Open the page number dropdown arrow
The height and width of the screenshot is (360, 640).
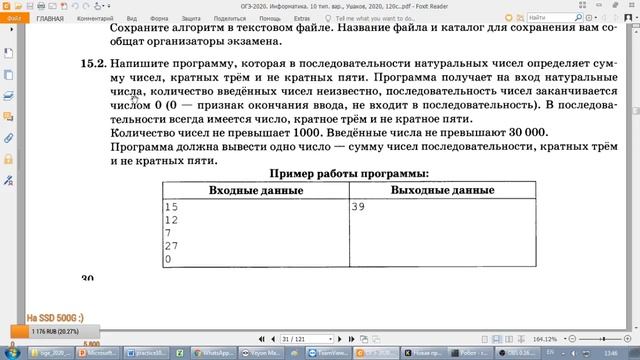[330, 339]
